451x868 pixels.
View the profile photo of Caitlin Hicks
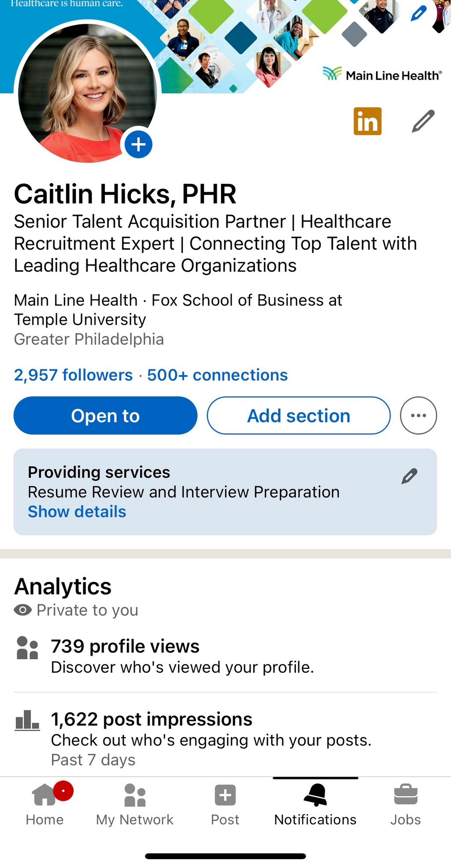(87, 93)
